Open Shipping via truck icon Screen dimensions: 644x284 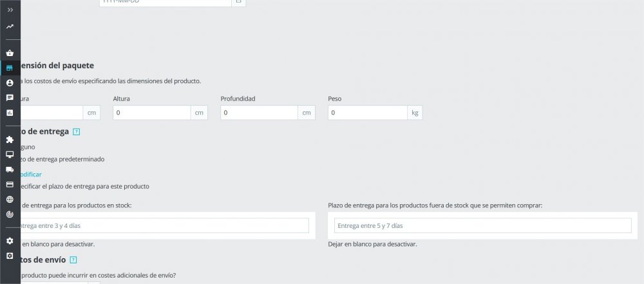pos(10,169)
